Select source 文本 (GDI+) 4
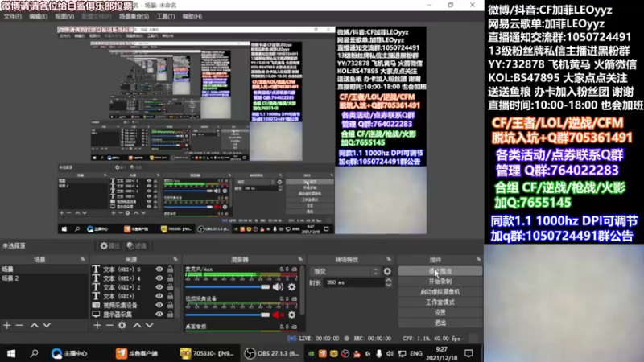The width and height of the screenshot is (644, 362). pyautogui.click(x=122, y=278)
